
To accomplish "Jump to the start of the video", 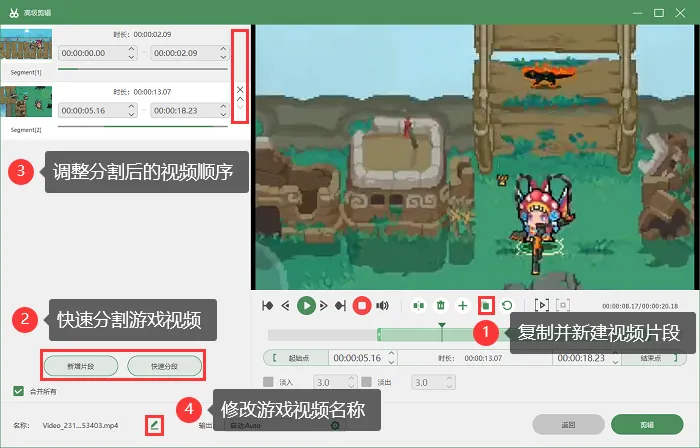I will pyautogui.click(x=267, y=306).
